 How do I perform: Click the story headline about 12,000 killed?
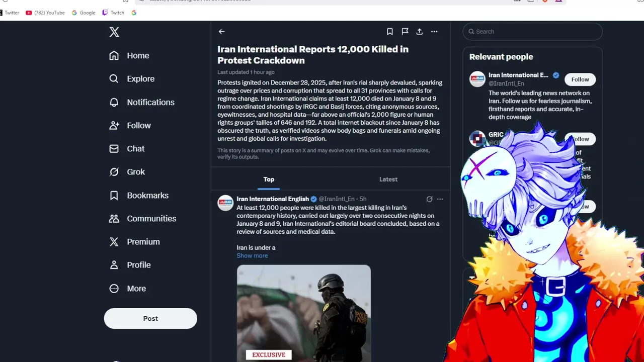[313, 55]
